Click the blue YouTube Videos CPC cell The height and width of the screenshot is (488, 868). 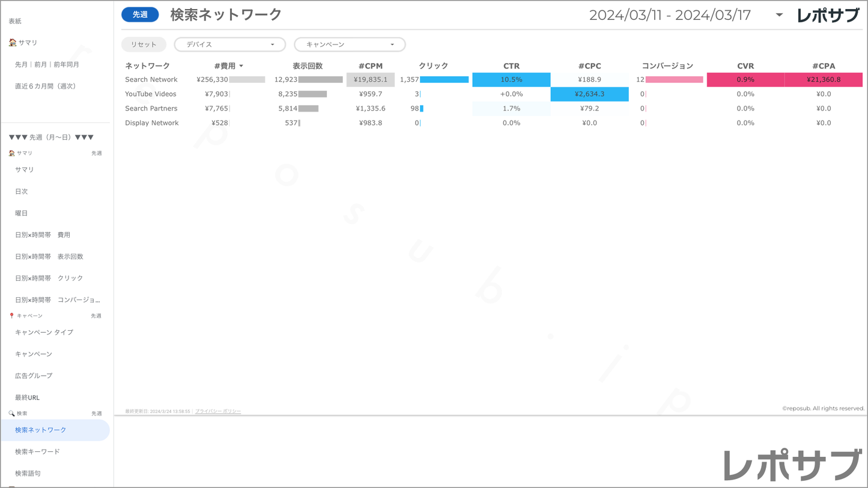pyautogui.click(x=589, y=94)
